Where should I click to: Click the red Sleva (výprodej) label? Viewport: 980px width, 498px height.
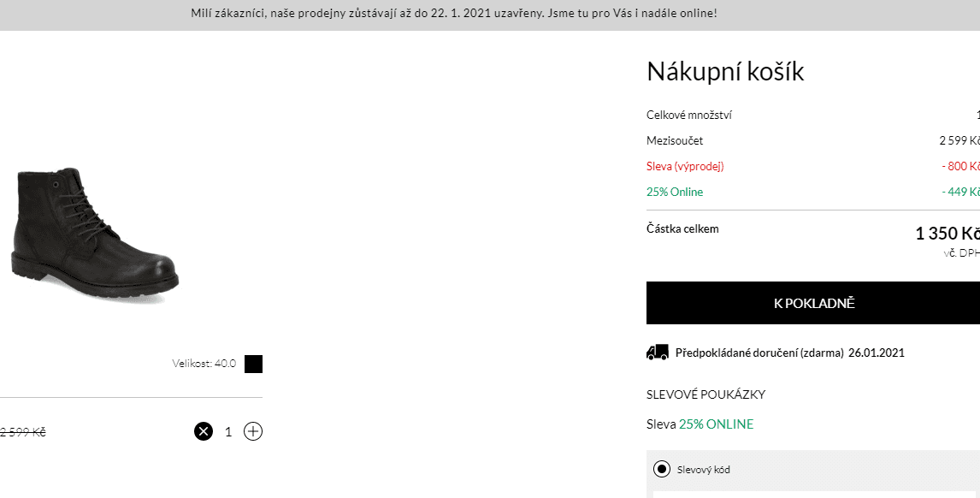(x=685, y=166)
